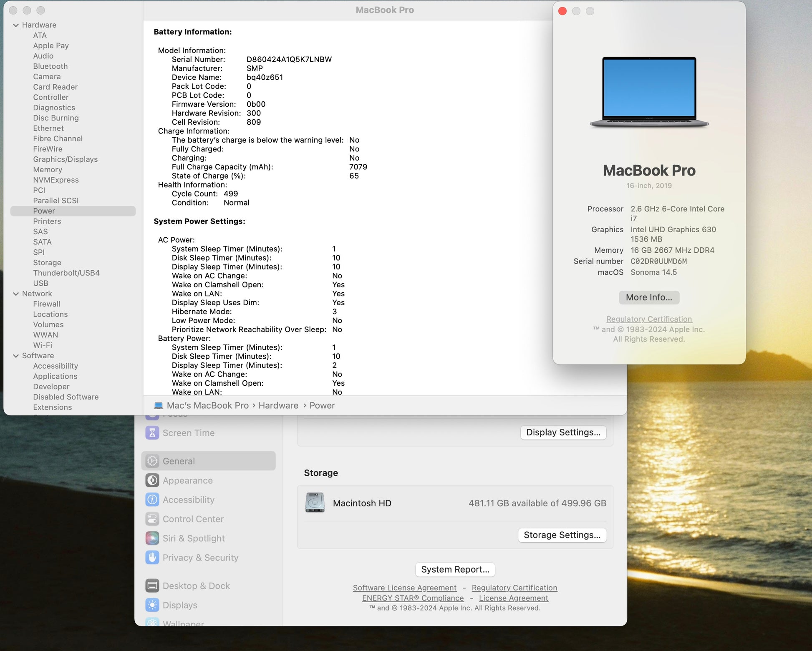Screen dimensions: 812x651
Task: Open Displays settings icon
Action: (x=152, y=605)
